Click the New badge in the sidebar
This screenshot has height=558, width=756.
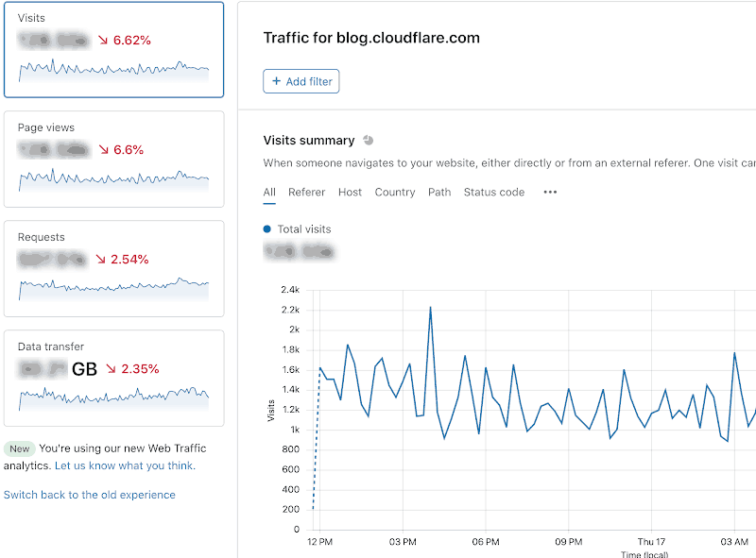pyautogui.click(x=22, y=448)
